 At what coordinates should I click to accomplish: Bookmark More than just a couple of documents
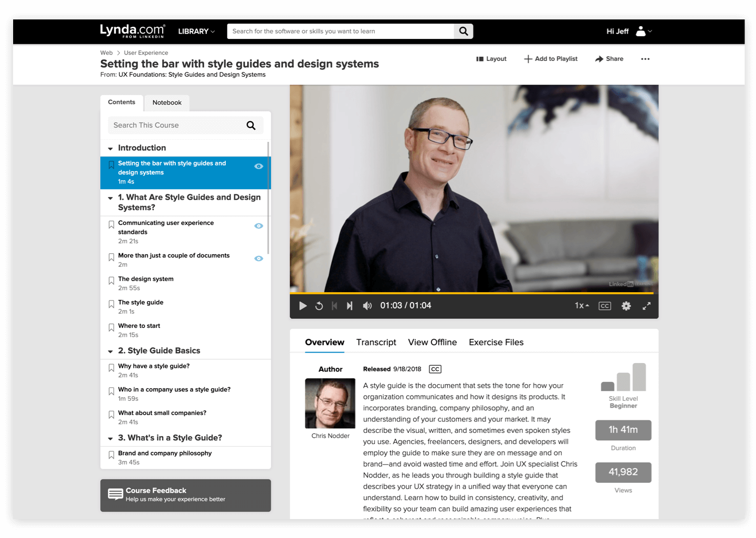(111, 257)
